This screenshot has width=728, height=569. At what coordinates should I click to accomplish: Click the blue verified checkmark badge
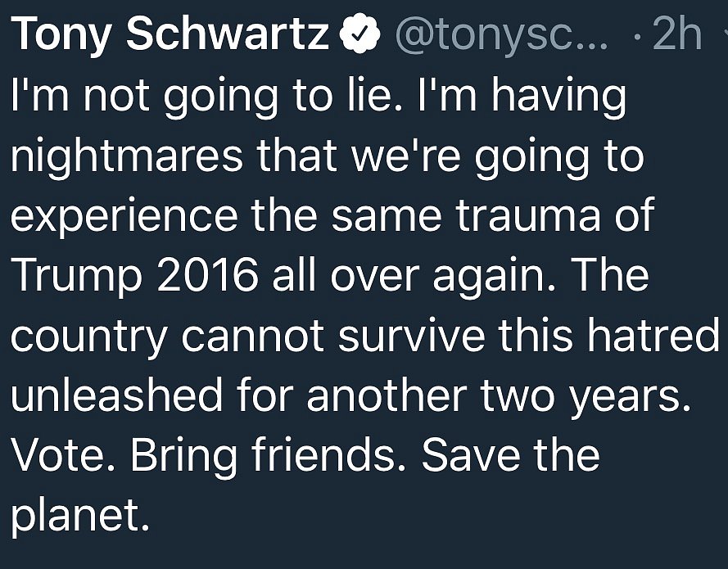pyautogui.click(x=360, y=34)
